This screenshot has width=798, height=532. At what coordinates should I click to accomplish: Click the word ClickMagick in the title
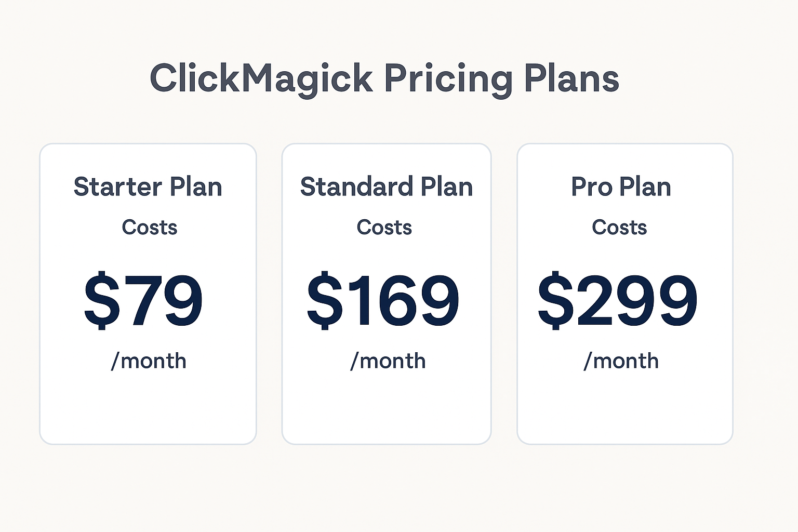[x=261, y=78]
